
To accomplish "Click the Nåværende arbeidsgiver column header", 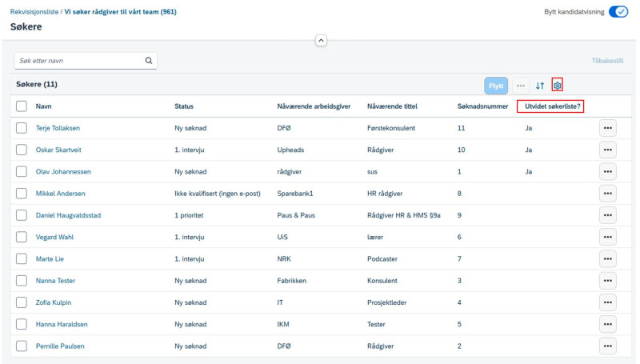I will click(x=314, y=106).
